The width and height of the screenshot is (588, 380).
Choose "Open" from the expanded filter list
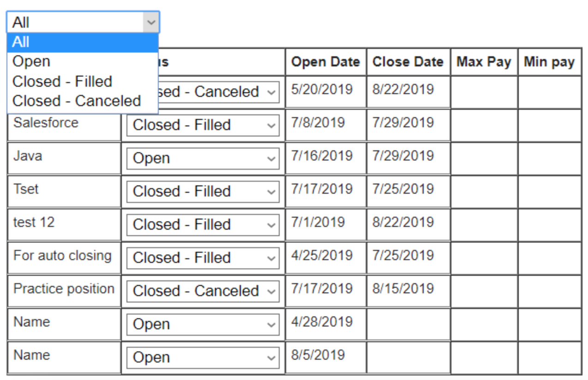pos(83,62)
